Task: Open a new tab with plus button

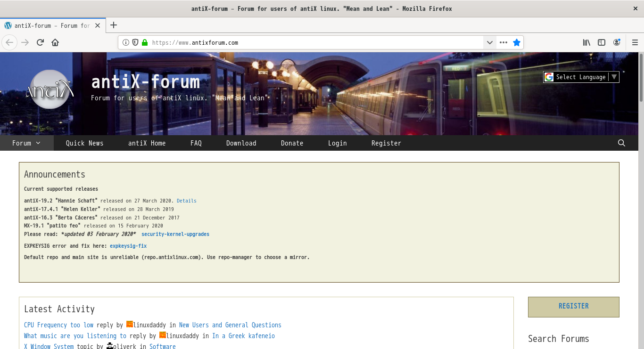Action: click(113, 25)
